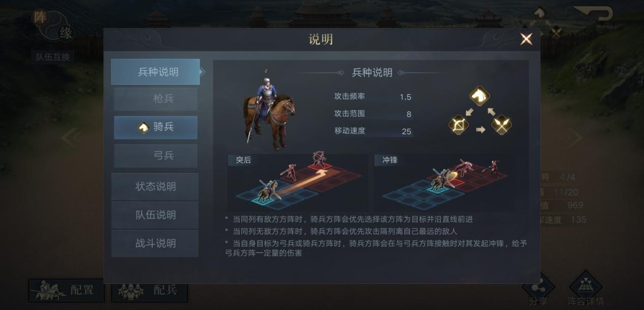
Task: Click the 配兵 button
Action: tap(150, 291)
